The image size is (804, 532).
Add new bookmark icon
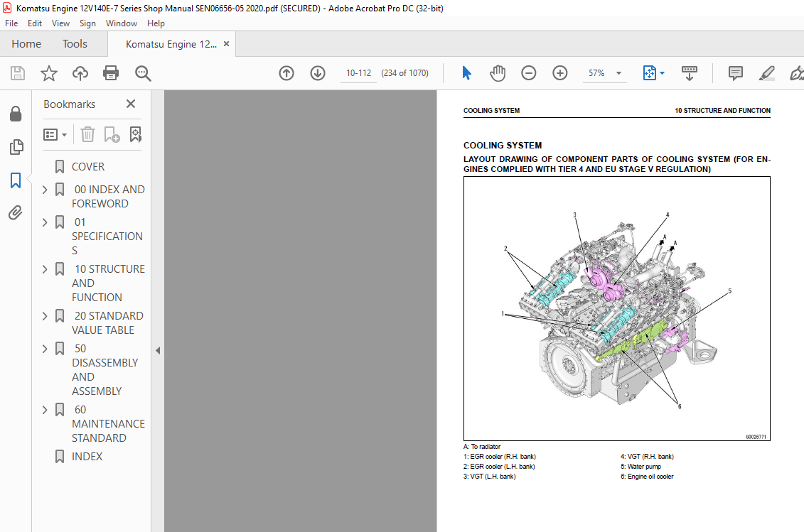112,135
